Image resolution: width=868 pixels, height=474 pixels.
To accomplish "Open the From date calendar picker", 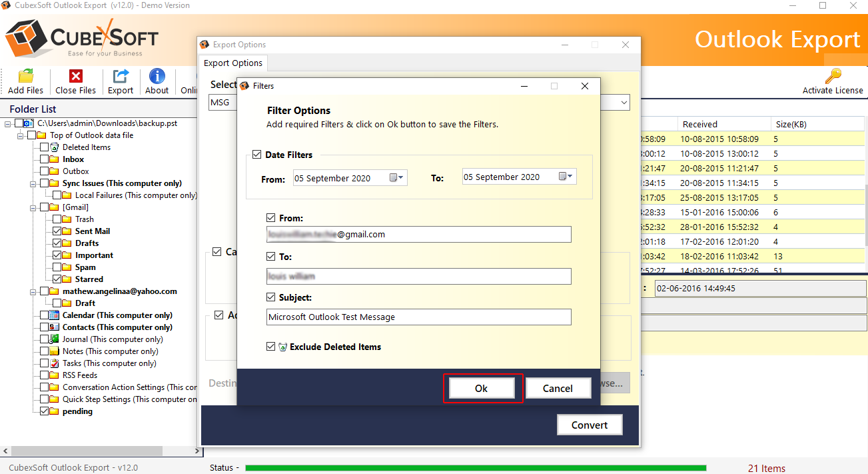I will (x=396, y=177).
